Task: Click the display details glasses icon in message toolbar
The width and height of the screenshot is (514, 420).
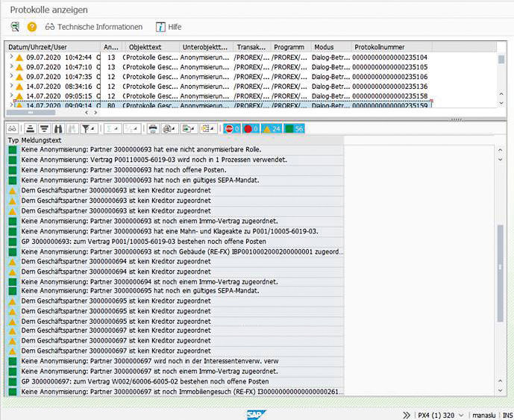Action: 13,128
